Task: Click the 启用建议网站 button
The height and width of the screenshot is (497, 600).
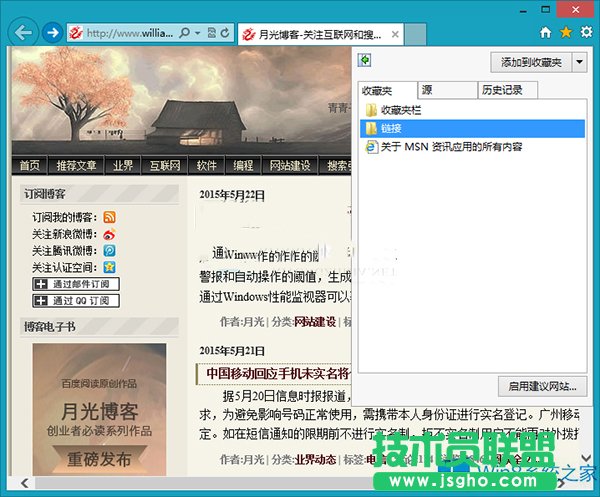Action: tap(542, 386)
